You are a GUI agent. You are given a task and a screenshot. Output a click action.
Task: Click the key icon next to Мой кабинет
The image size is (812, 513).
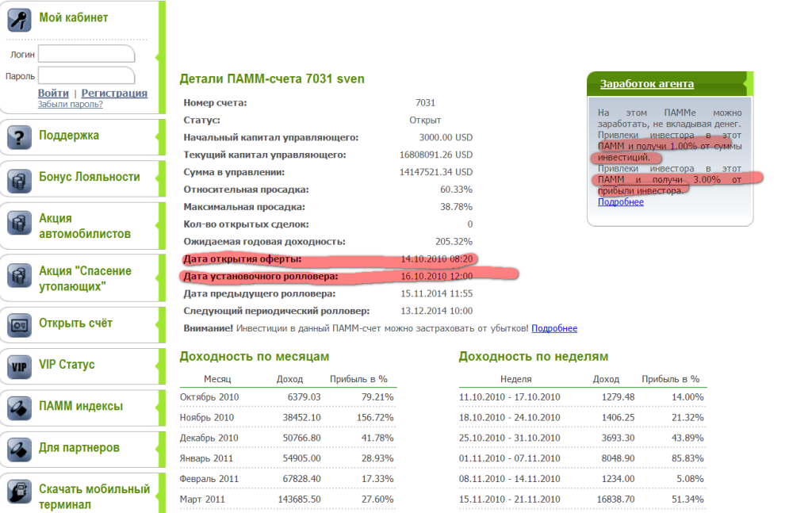[19, 20]
